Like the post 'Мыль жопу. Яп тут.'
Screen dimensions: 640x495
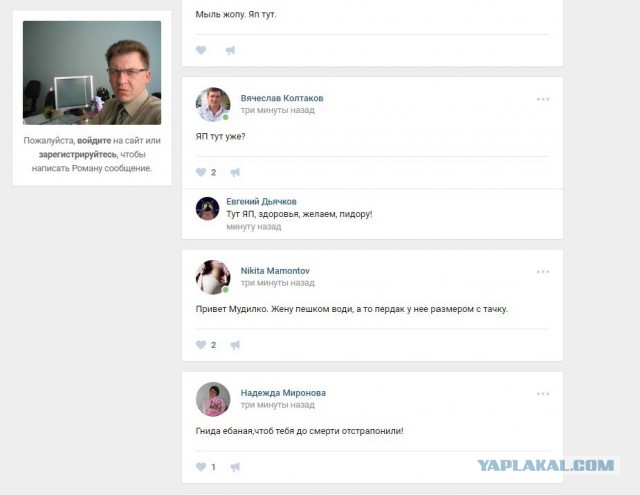[x=201, y=50]
